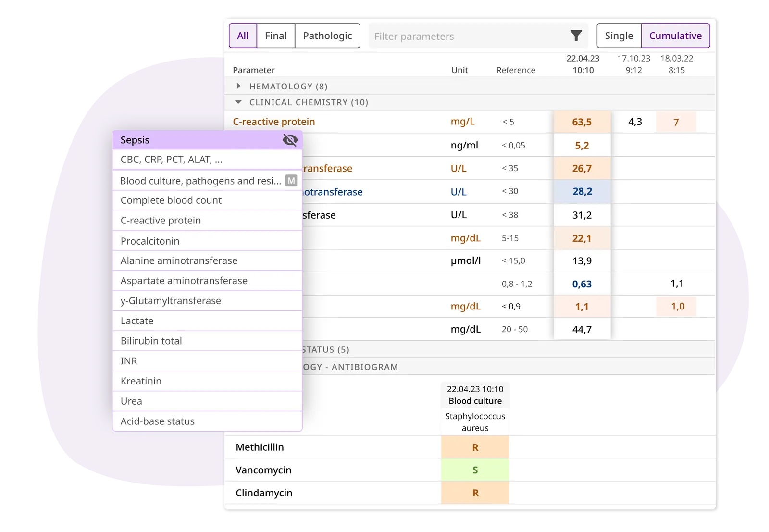The height and width of the screenshot is (532, 769).
Task: Select Acid-base status in Sepsis list
Action: [207, 421]
